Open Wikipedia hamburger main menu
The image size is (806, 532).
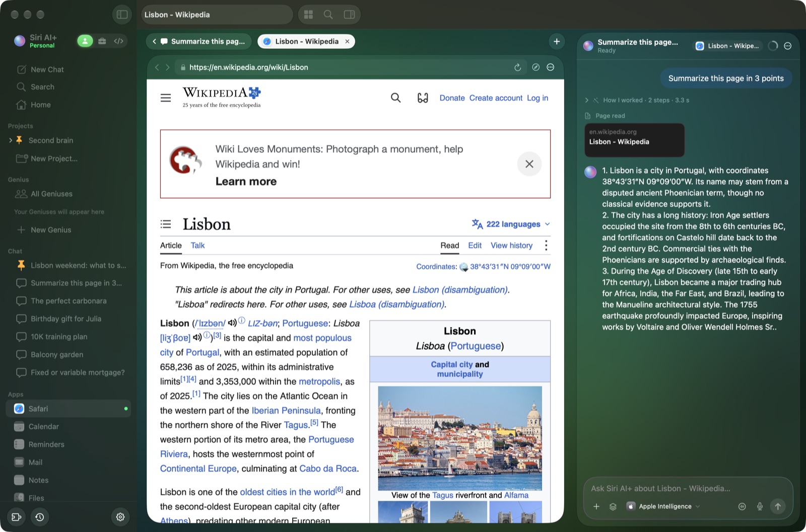click(166, 98)
